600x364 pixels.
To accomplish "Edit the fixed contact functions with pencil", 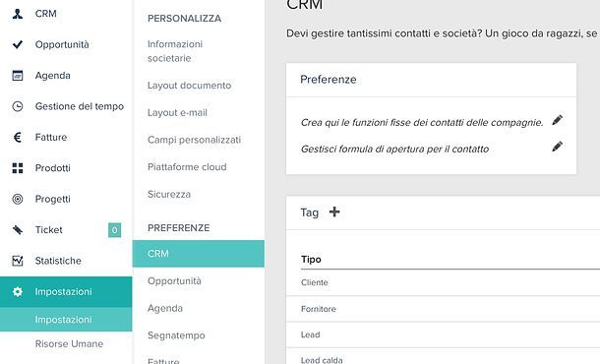I will click(x=557, y=120).
